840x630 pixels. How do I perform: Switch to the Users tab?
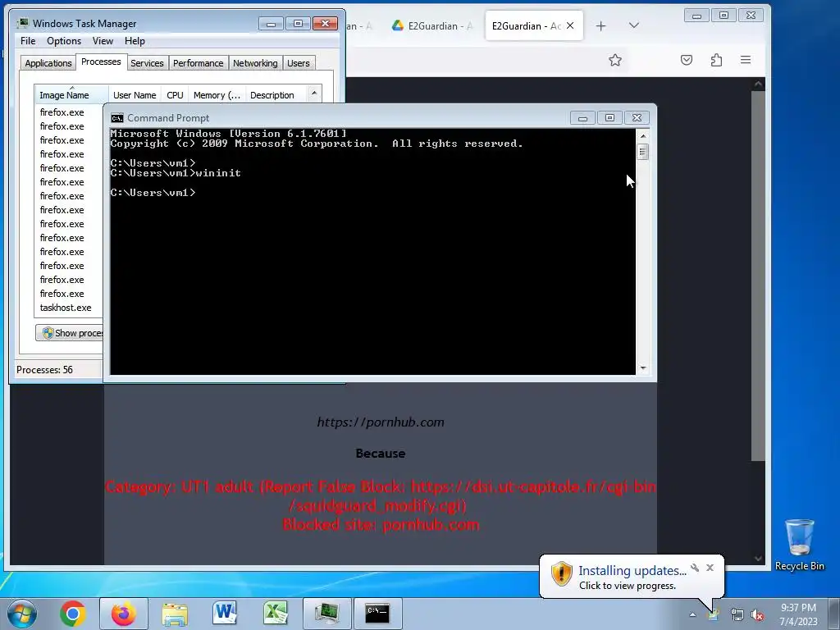(298, 63)
